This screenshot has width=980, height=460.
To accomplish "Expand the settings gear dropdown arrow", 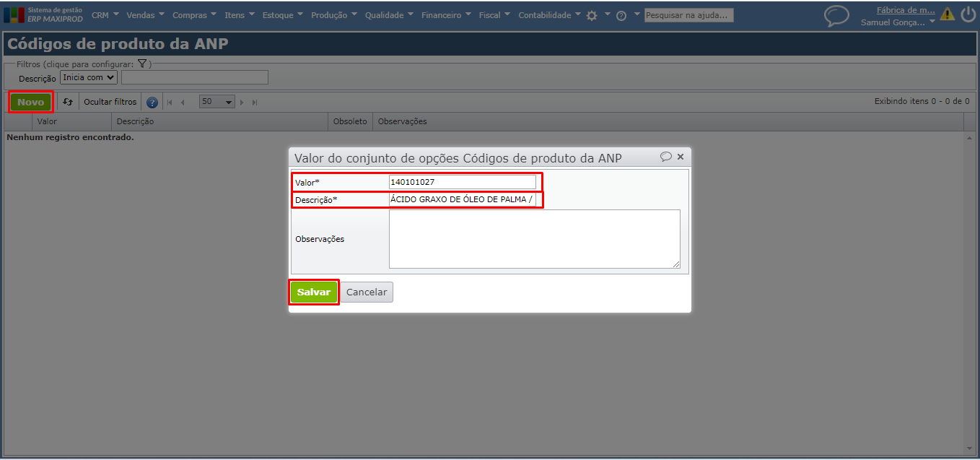I will [607, 14].
